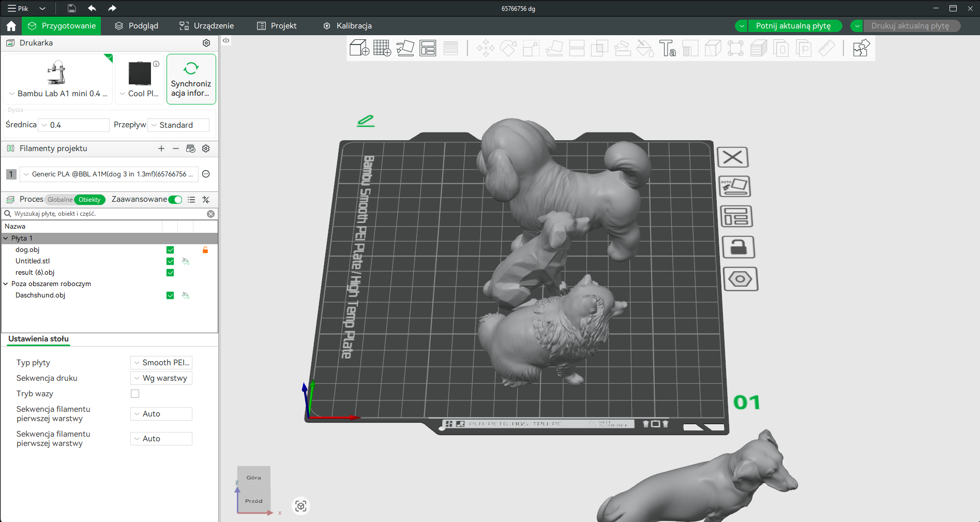980x522 pixels.
Task: Collapse the Płyta 1 tree node
Action: 6,238
